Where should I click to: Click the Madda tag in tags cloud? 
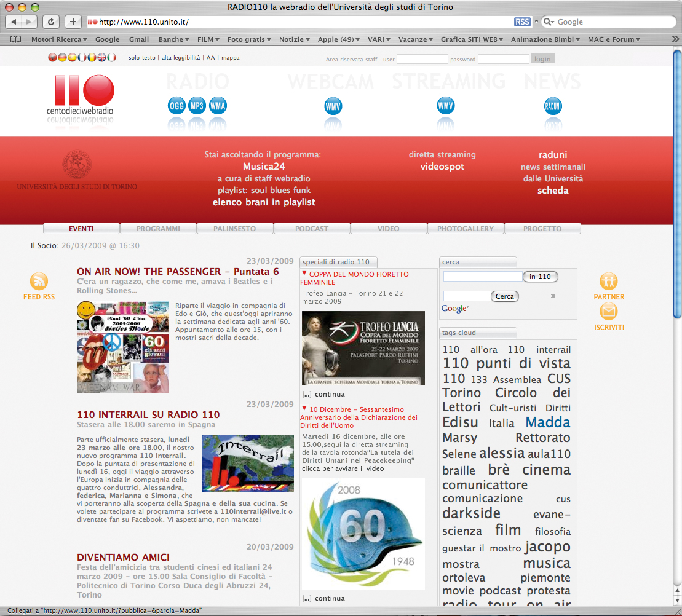pyautogui.click(x=547, y=422)
